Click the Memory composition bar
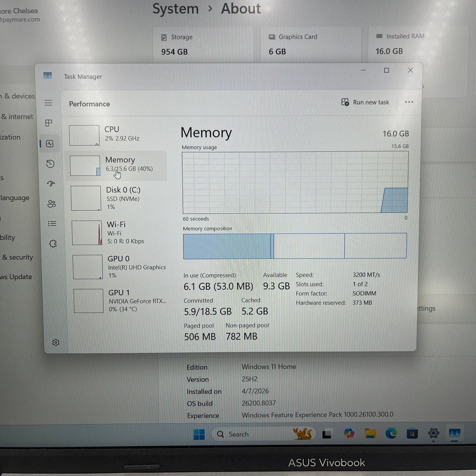The image size is (476, 476). [295, 246]
